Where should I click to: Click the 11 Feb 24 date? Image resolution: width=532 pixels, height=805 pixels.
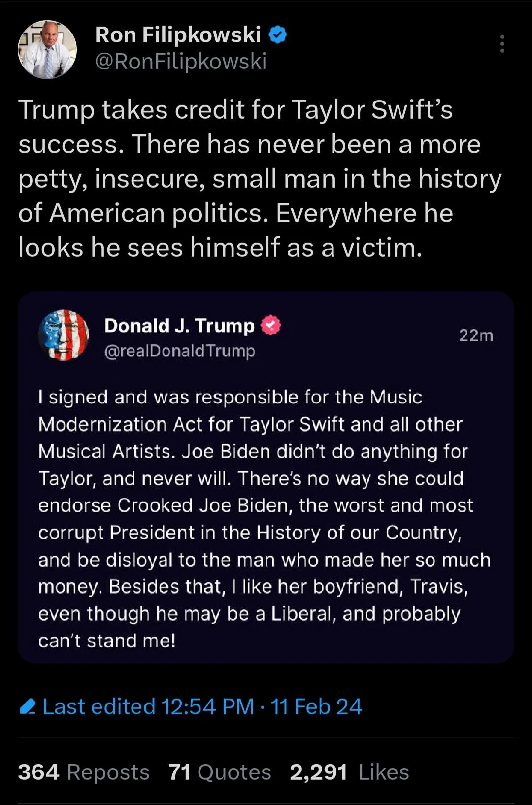(x=316, y=706)
